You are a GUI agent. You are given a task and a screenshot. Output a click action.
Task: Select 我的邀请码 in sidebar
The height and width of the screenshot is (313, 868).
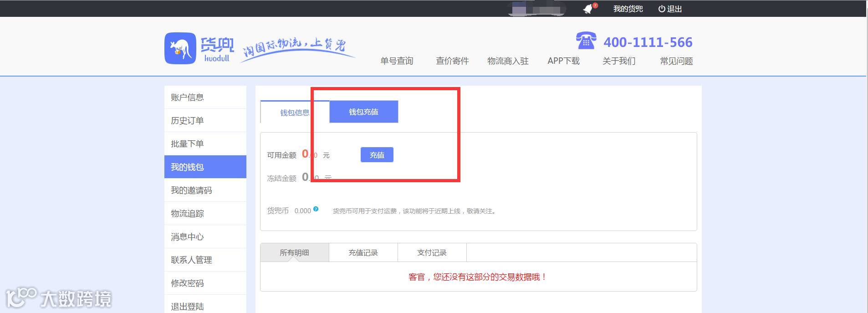click(205, 190)
